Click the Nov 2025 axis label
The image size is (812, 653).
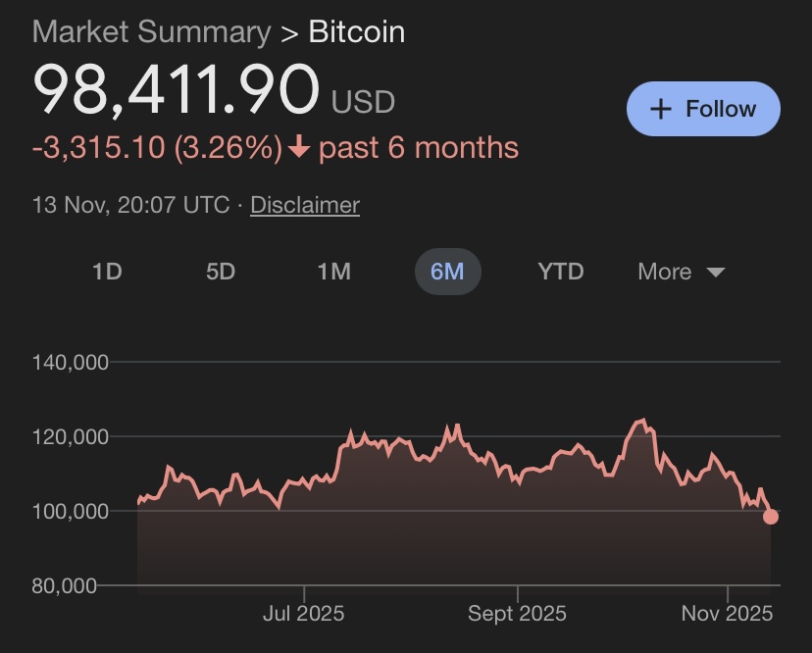pyautogui.click(x=728, y=614)
